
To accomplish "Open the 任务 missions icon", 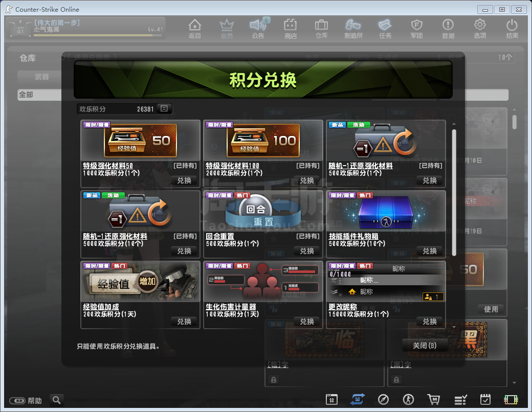I will point(385,29).
